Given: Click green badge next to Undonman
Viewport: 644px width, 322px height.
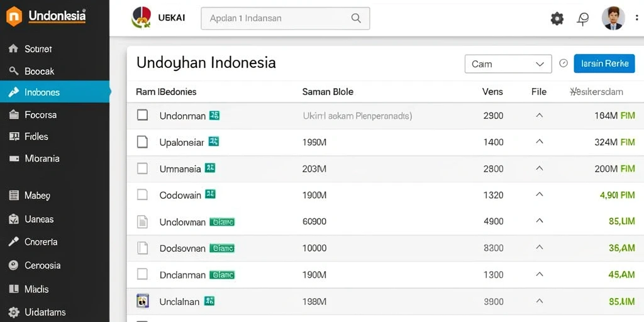Looking at the screenshot, I should point(214,116).
